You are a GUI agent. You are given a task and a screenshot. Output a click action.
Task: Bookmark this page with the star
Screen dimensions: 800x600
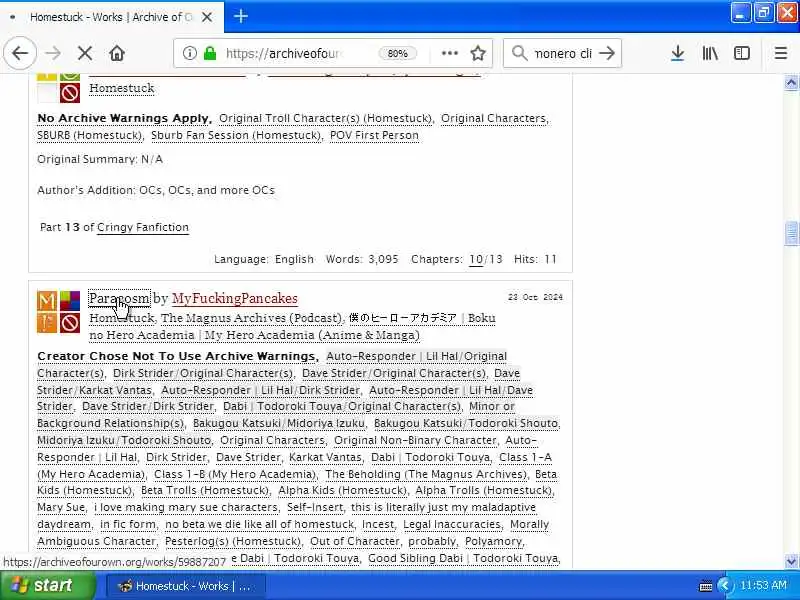(478, 53)
